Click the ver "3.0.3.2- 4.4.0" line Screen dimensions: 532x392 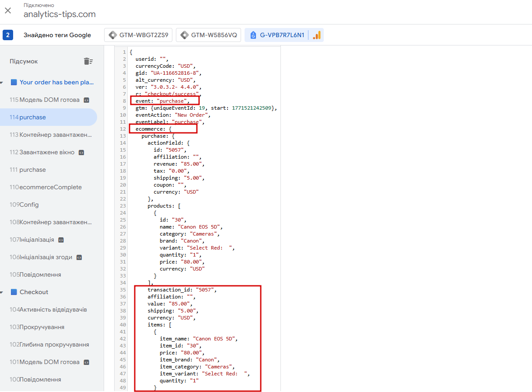tap(168, 87)
